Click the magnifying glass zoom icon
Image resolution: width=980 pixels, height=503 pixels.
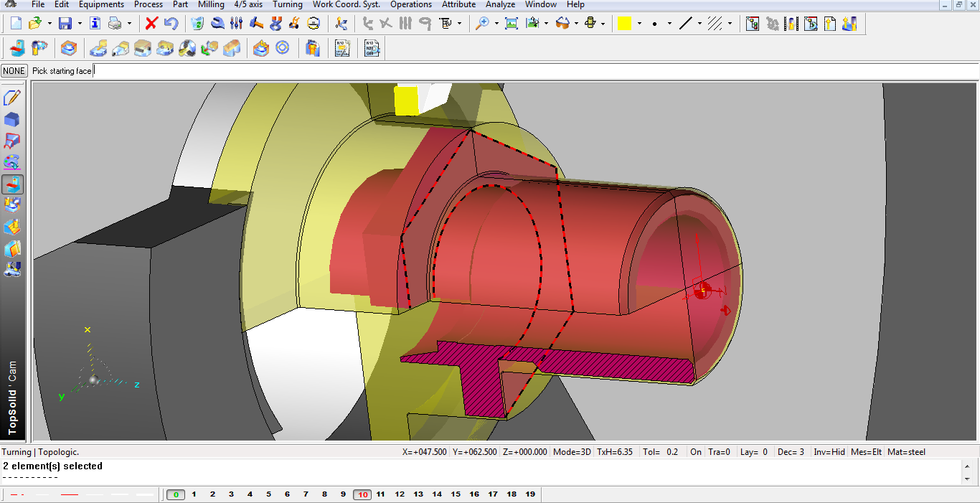(x=483, y=24)
